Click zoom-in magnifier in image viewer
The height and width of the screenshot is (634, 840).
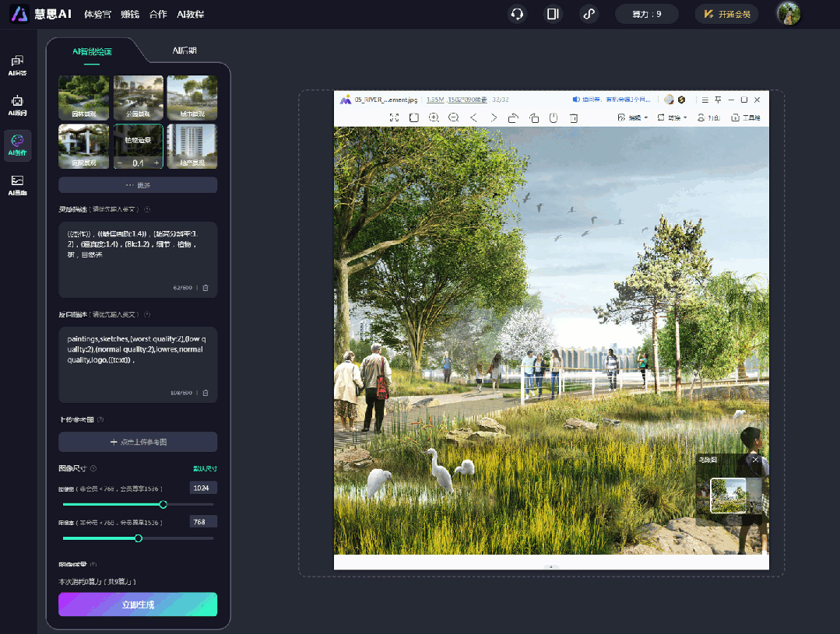434,117
